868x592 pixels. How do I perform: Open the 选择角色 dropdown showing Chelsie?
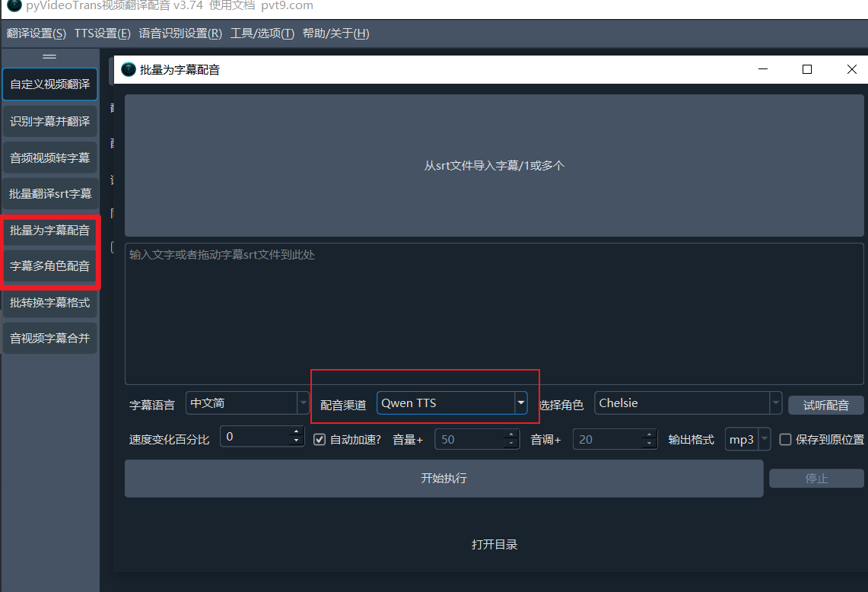(688, 403)
